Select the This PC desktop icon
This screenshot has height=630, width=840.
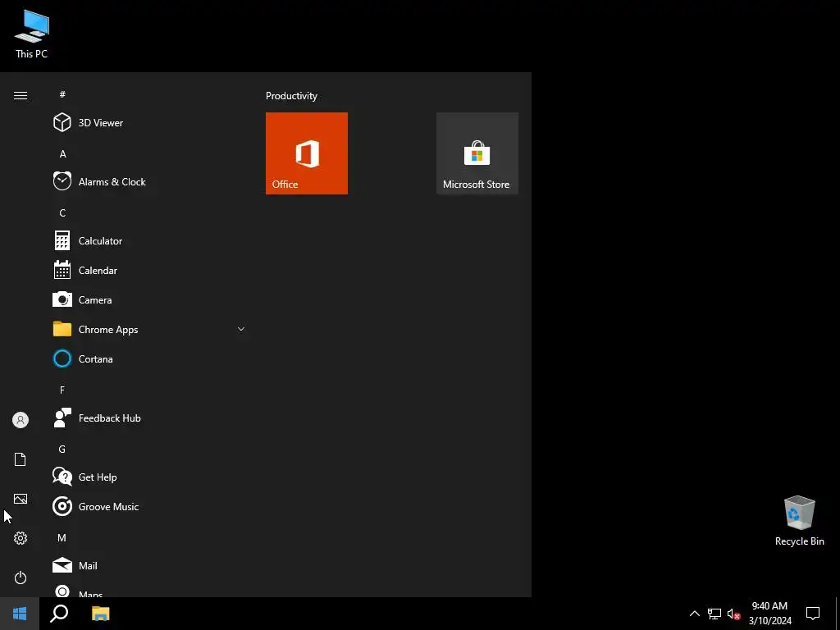[32, 34]
